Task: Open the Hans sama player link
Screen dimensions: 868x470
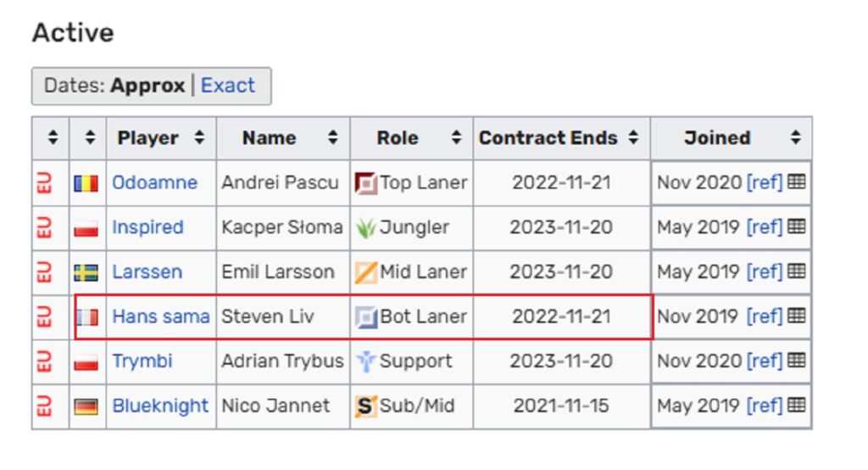Action: tap(160, 316)
